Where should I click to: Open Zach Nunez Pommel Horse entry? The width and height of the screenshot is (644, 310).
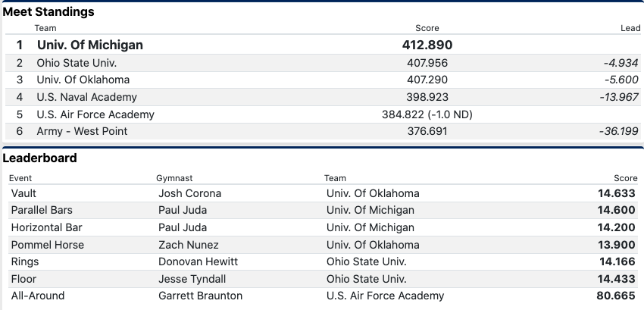(x=189, y=245)
